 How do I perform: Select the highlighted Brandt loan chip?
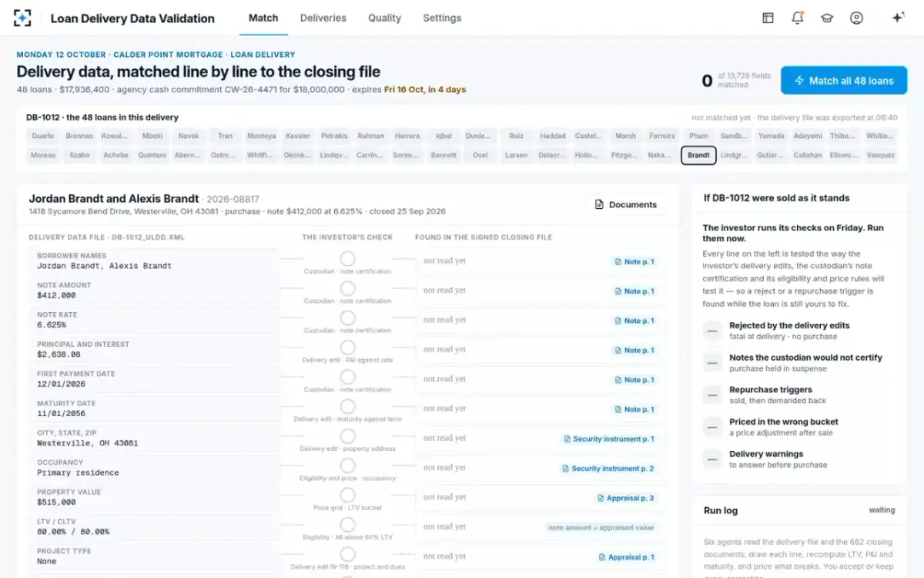[698, 155]
